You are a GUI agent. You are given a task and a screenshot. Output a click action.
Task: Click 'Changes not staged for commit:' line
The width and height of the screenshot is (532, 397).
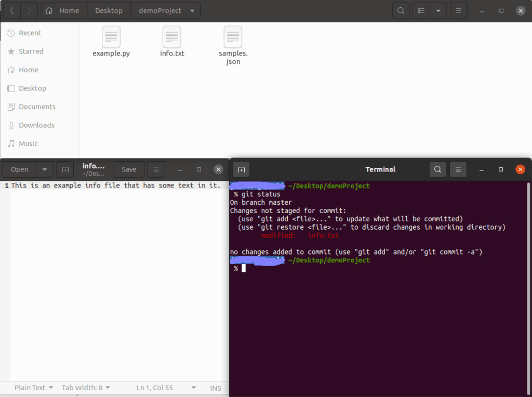(x=288, y=210)
